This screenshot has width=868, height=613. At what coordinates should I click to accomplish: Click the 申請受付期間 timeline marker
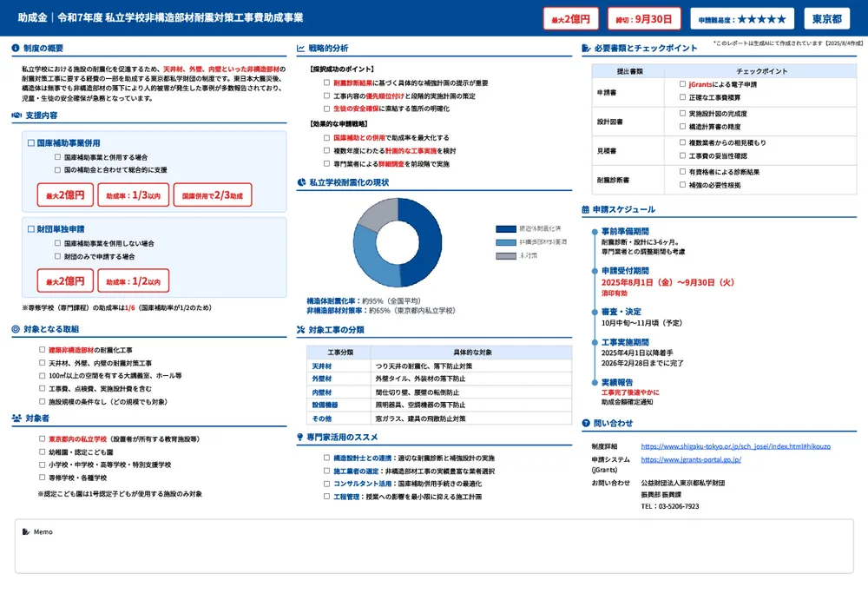[x=595, y=272]
